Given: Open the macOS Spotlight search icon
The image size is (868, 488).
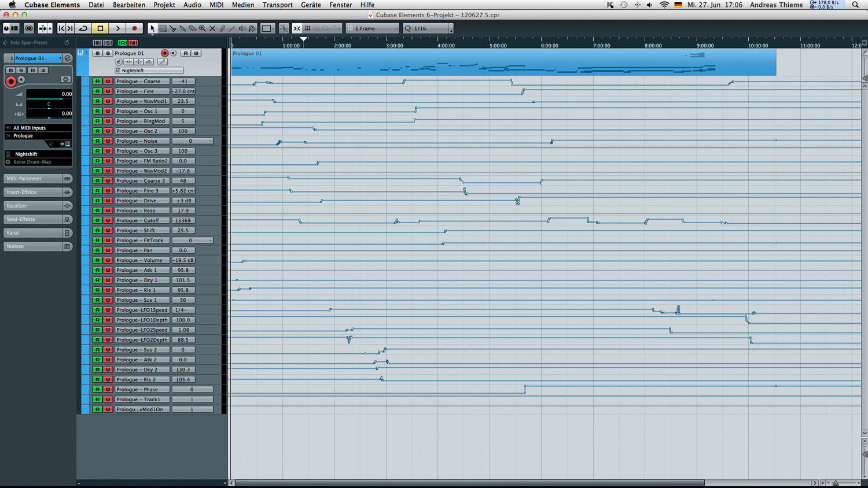Looking at the screenshot, I should coord(855,5).
